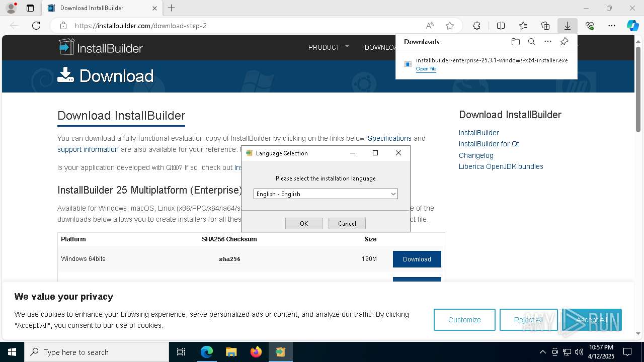The image size is (644, 362).
Task: Open the tab actions menu icon
Action: [x=30, y=8]
